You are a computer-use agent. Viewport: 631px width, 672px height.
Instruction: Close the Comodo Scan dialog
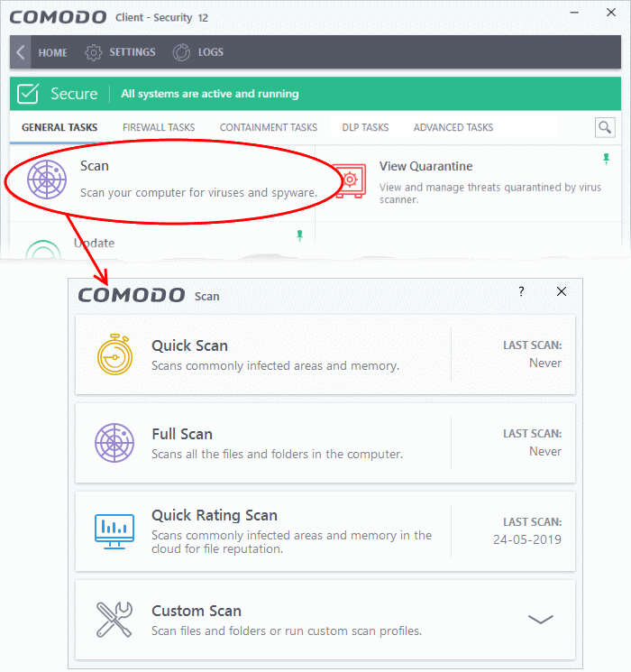click(x=562, y=291)
